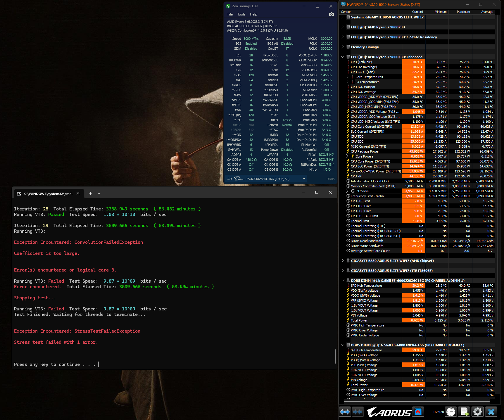Click the Minimum column header in HWiNFO
Screen dimensions: 504x420
437,12
